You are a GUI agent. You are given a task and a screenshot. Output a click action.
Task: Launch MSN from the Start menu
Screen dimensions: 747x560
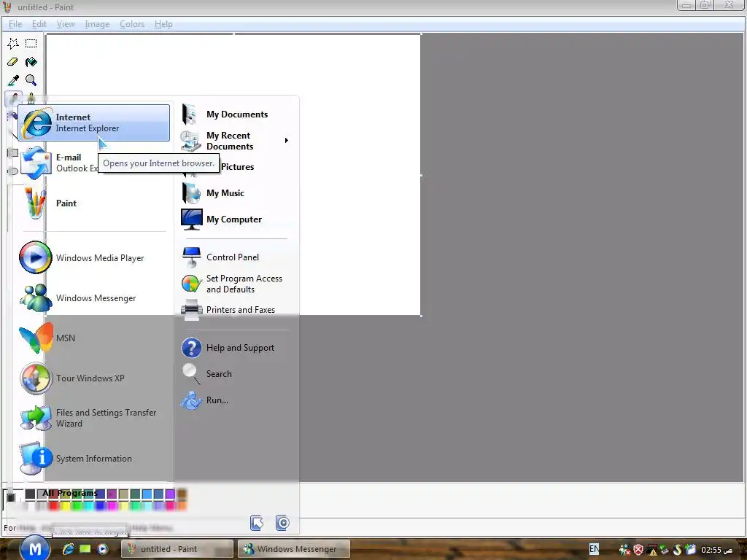point(94,338)
